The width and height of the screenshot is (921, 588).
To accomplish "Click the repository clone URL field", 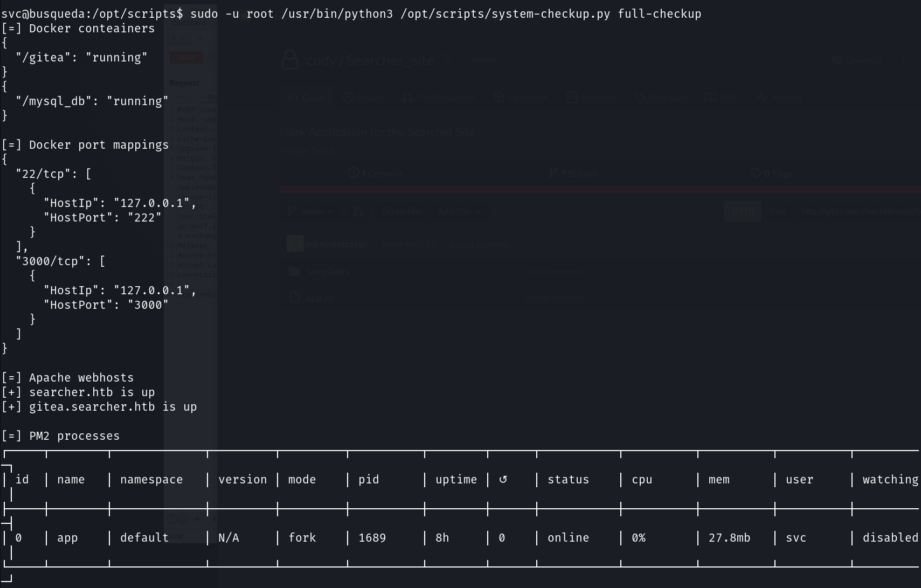I will [x=857, y=212].
